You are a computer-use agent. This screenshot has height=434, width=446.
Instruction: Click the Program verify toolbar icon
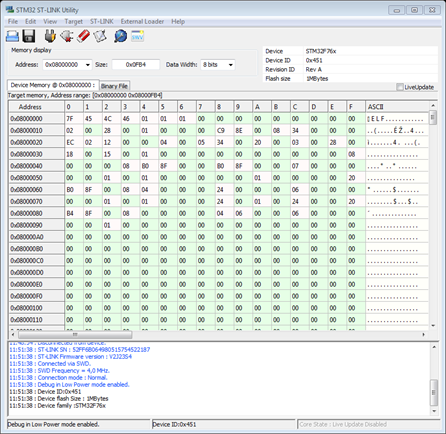[100, 36]
